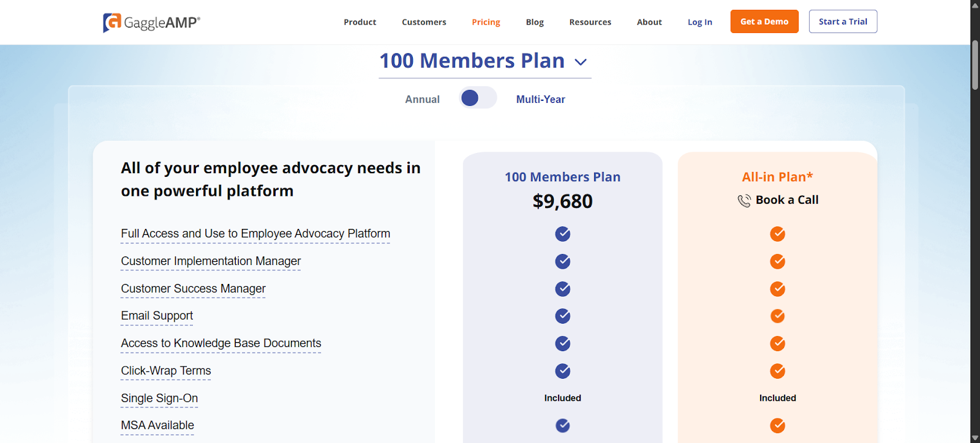The image size is (980, 443).
Task: Click orange checkmark for Click-Wrap Terms
Action: (x=778, y=371)
